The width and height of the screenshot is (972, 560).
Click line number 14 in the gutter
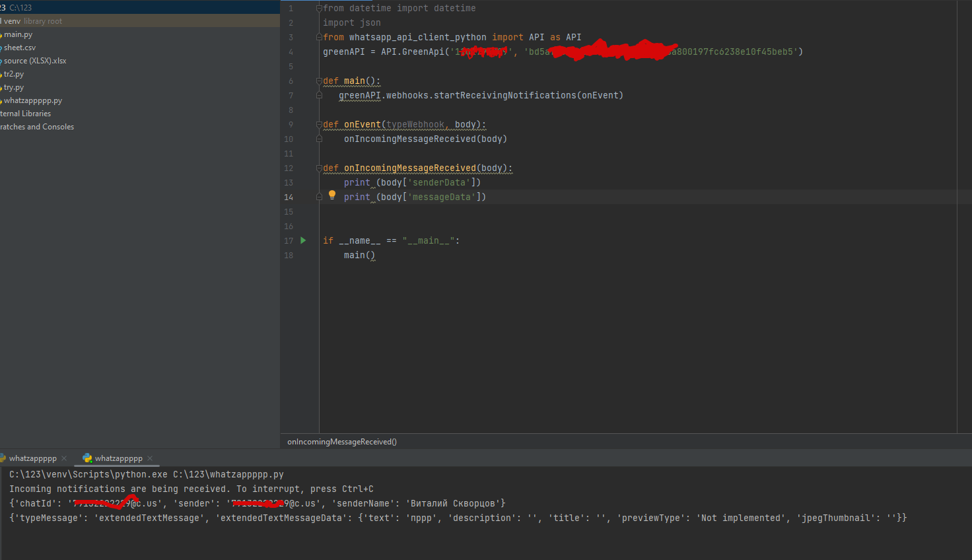click(x=289, y=197)
